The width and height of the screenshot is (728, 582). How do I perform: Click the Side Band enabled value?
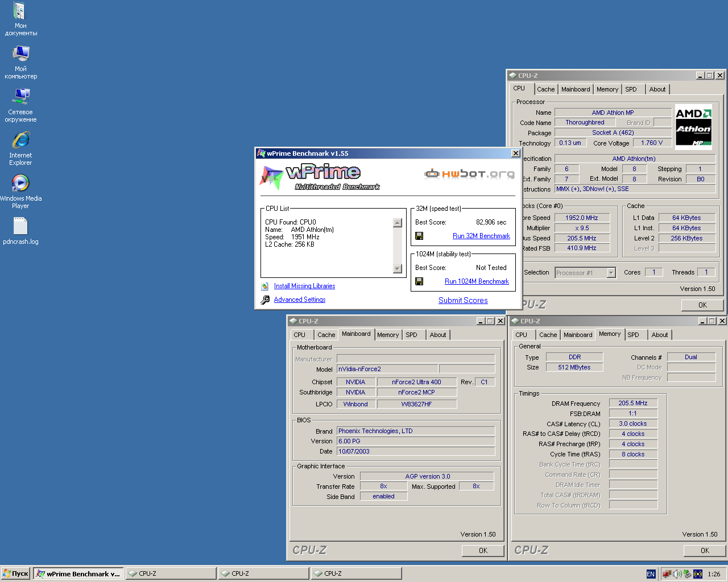click(384, 496)
